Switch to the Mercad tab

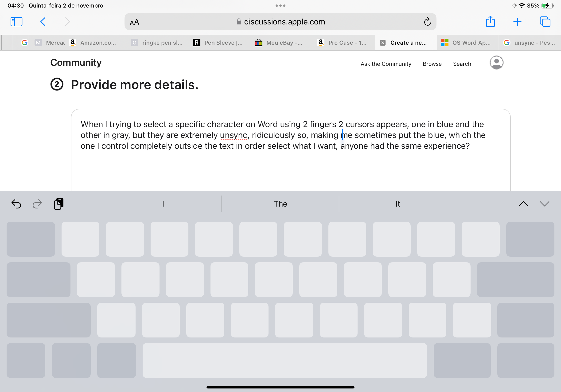(47, 43)
